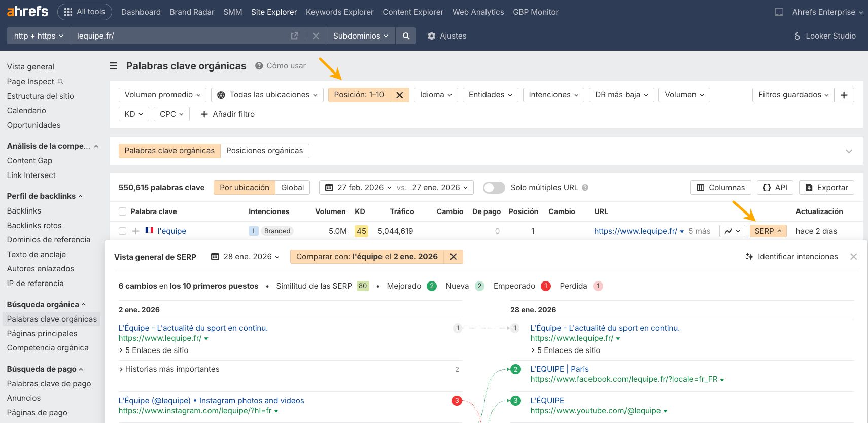Open Keywords Explorer in top menu

[x=339, y=12]
